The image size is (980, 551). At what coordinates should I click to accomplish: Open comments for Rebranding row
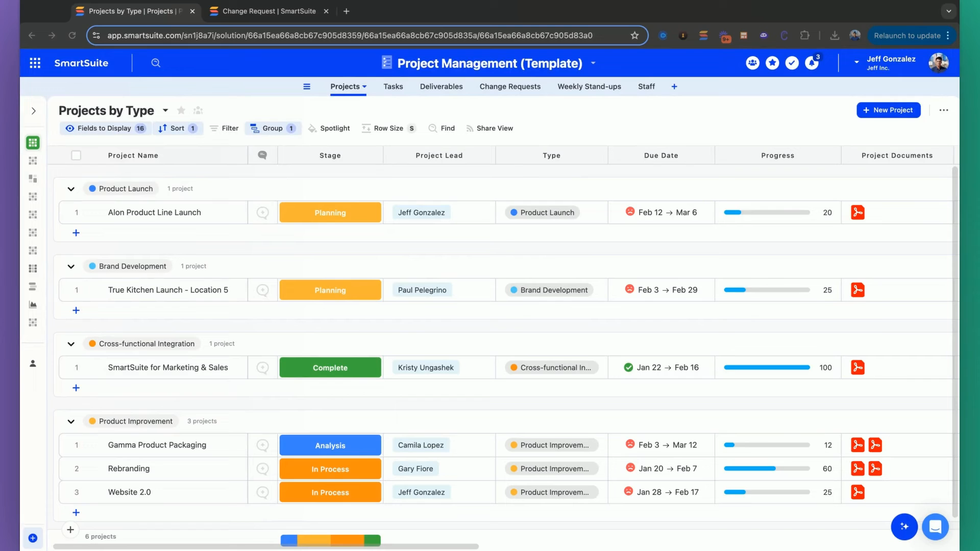pos(262,469)
